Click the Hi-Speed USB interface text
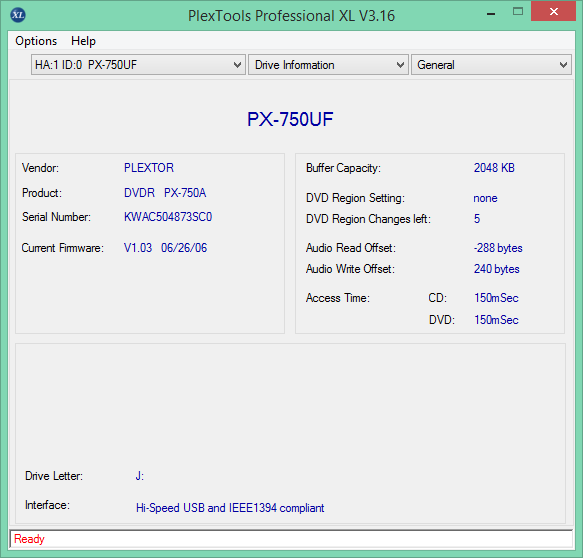The height and width of the screenshot is (558, 583). 230,507
